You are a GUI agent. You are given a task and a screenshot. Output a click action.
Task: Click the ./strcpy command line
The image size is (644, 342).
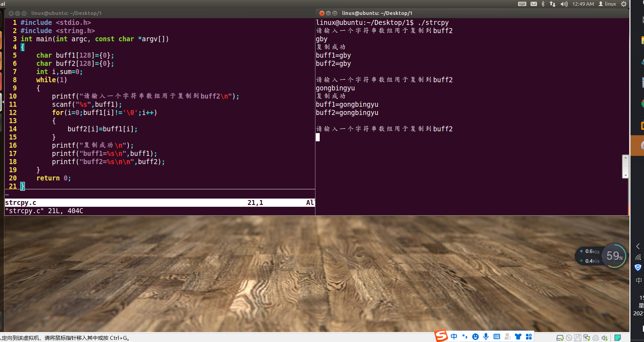(x=382, y=22)
